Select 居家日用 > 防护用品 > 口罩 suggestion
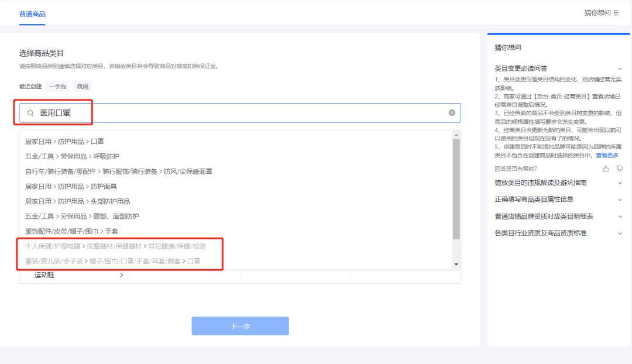Image resolution: width=632 pixels, height=364 pixels. click(64, 141)
